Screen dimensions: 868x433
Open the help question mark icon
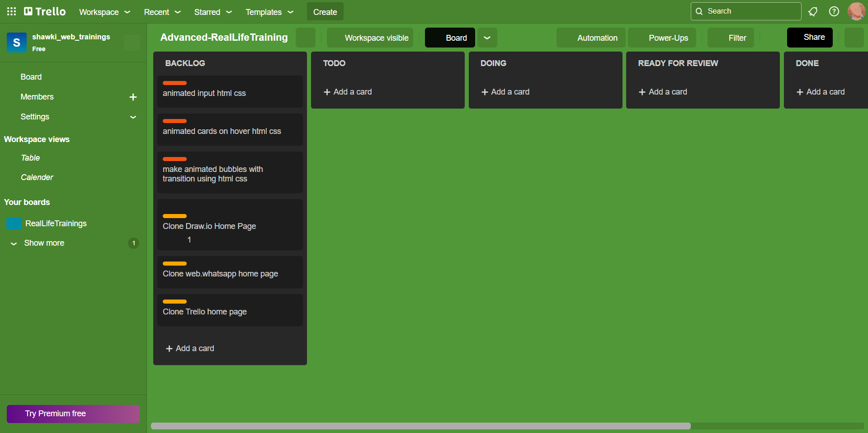coord(834,11)
